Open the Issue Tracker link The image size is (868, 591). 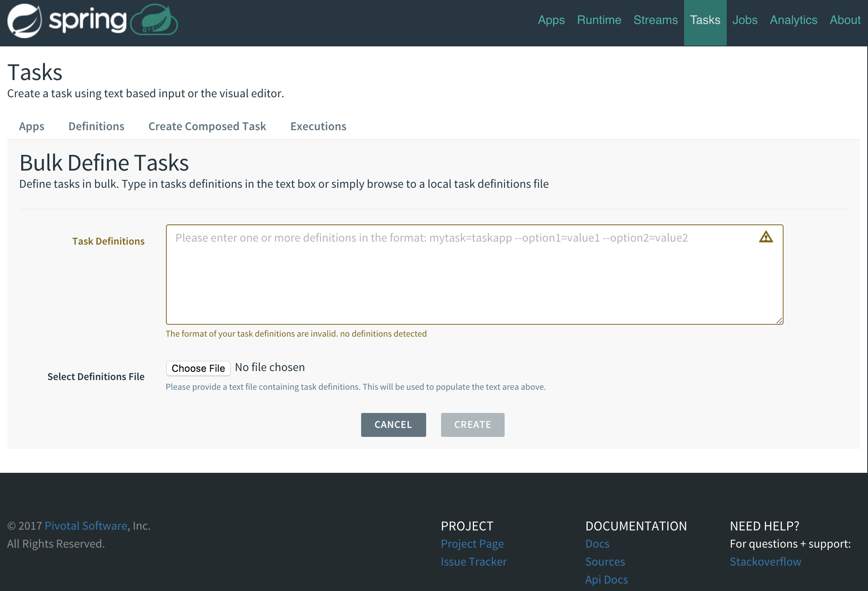pos(473,561)
